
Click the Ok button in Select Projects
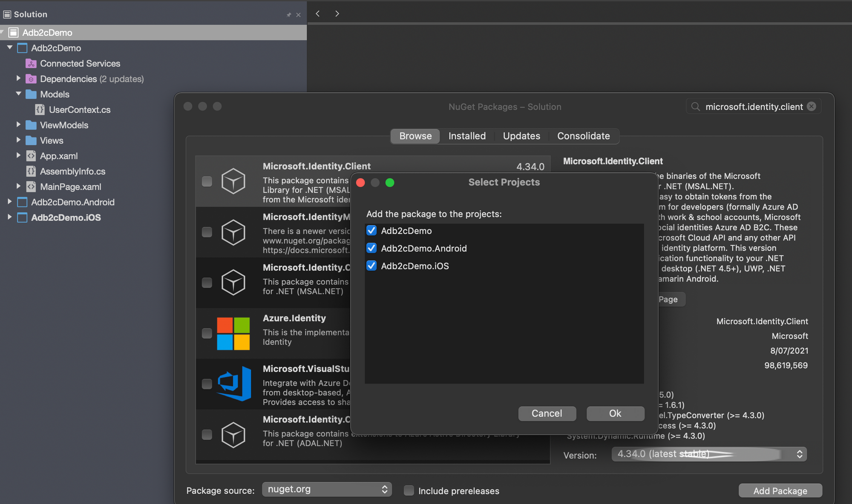coord(615,413)
